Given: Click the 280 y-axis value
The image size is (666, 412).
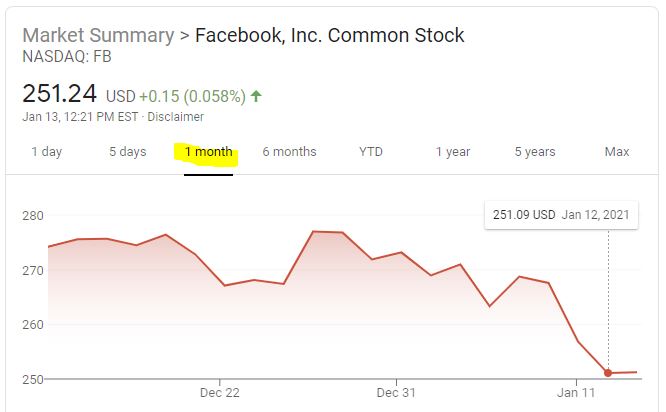Looking at the screenshot, I should 33,216.
